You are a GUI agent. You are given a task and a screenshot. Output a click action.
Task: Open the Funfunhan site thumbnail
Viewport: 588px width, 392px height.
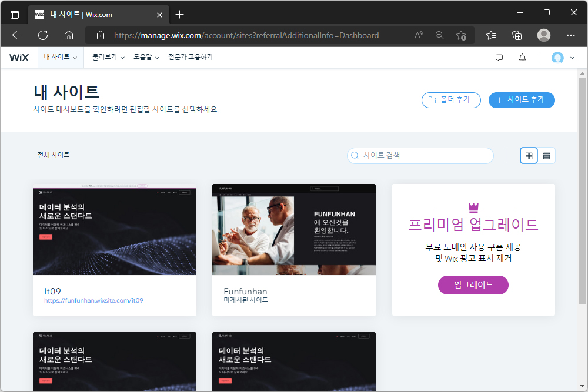click(x=294, y=229)
